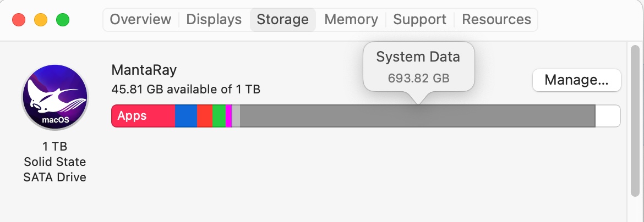Click the System Data 693.82 GB tooltip

point(418,67)
